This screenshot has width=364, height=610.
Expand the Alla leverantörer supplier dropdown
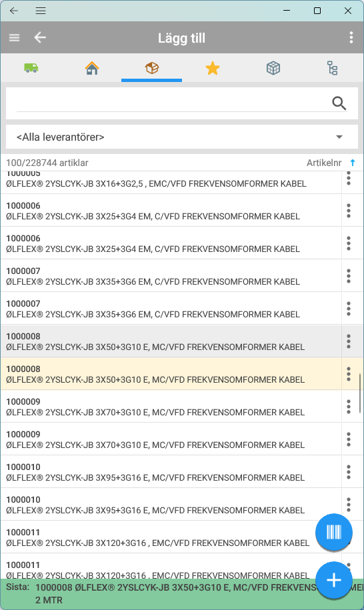coord(181,137)
